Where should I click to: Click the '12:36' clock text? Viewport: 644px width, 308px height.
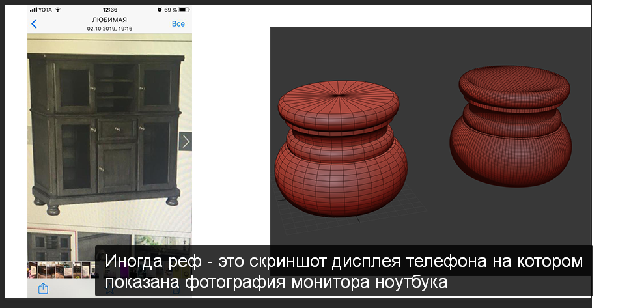tap(109, 10)
